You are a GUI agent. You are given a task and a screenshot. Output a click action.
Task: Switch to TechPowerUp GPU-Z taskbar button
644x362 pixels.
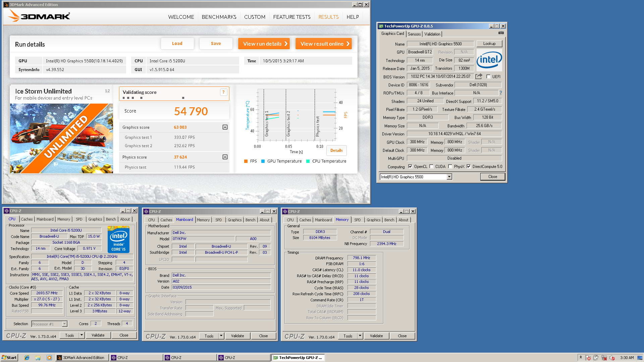(x=298, y=358)
